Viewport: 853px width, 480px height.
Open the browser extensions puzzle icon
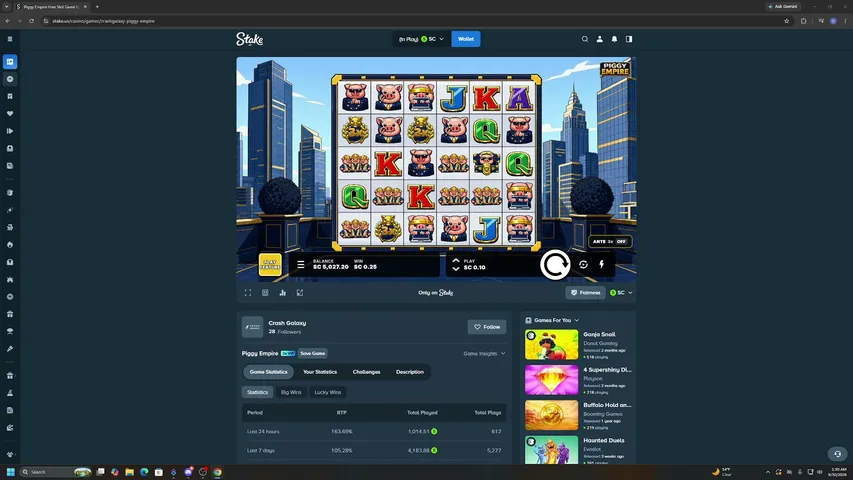coord(803,21)
